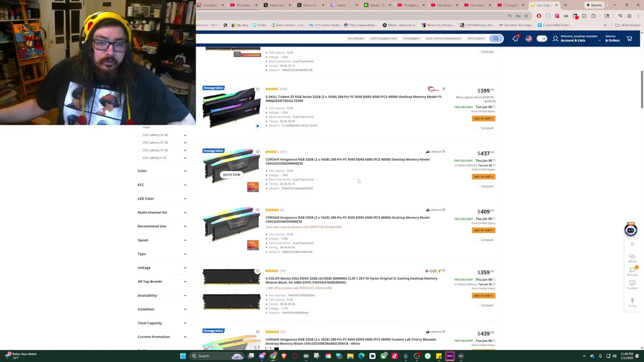
Task: Check the CAS Latency 11-20 filter
Action: point(139,150)
